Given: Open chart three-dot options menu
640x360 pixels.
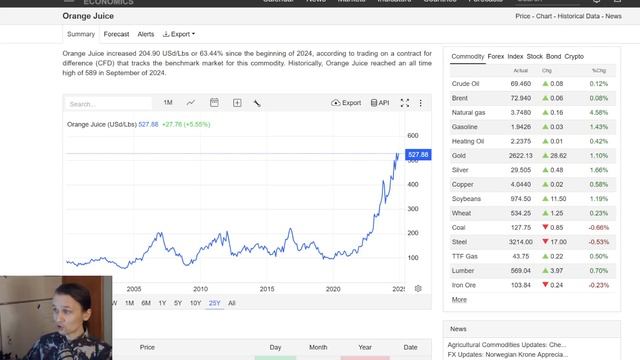Looking at the screenshot, I should [x=420, y=103].
